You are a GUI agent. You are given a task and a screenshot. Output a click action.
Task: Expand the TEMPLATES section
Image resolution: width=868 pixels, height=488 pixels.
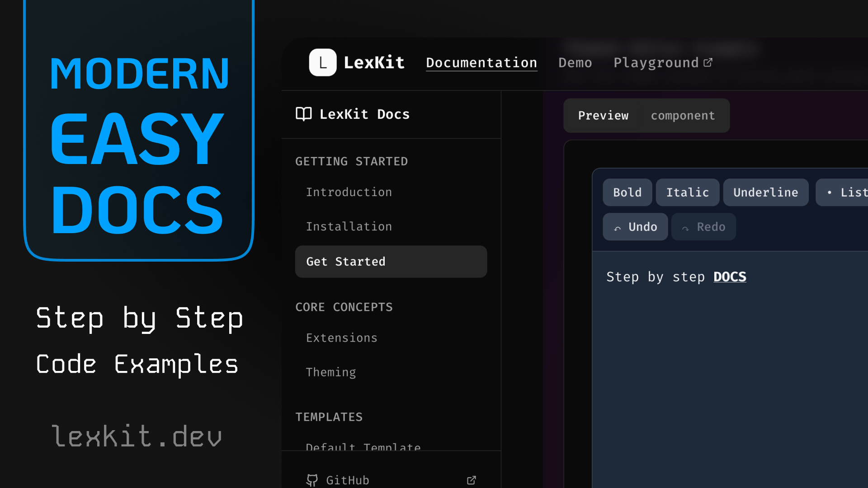pos(329,417)
